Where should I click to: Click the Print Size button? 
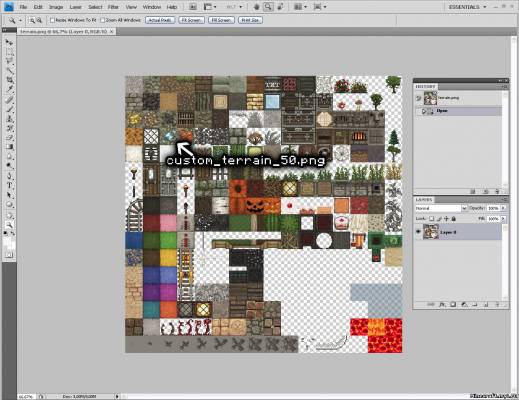(x=250, y=20)
